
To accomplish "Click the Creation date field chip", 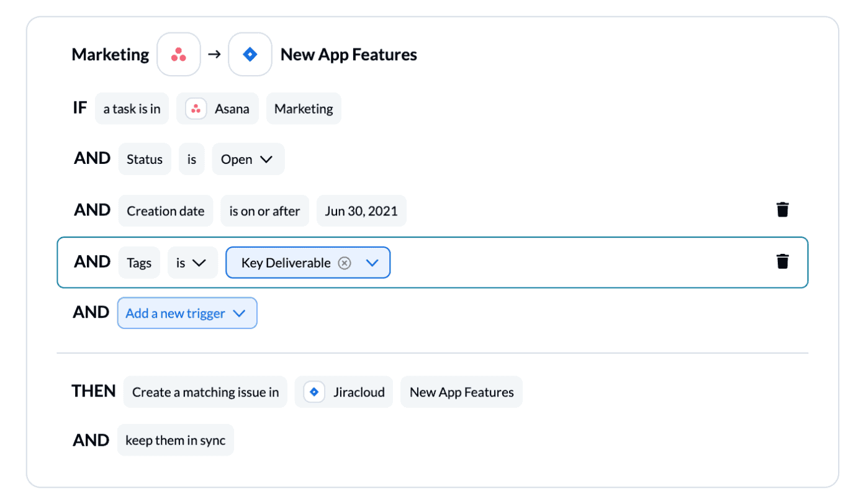I will [166, 211].
